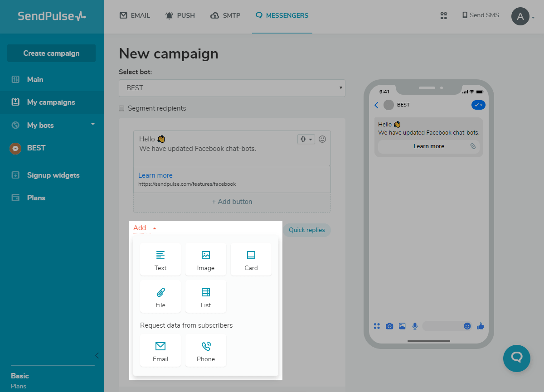Open the emoji picker in message editor
Image resolution: width=544 pixels, height=392 pixels.
tap(322, 139)
